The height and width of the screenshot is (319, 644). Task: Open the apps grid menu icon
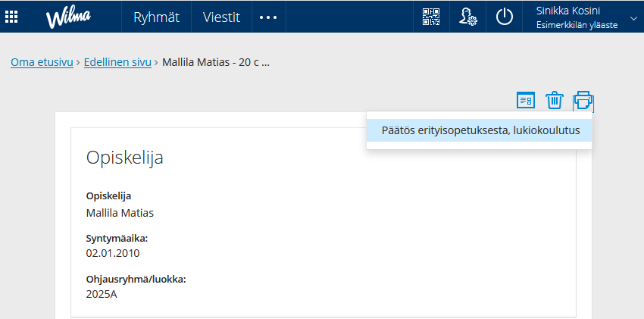(x=11, y=17)
